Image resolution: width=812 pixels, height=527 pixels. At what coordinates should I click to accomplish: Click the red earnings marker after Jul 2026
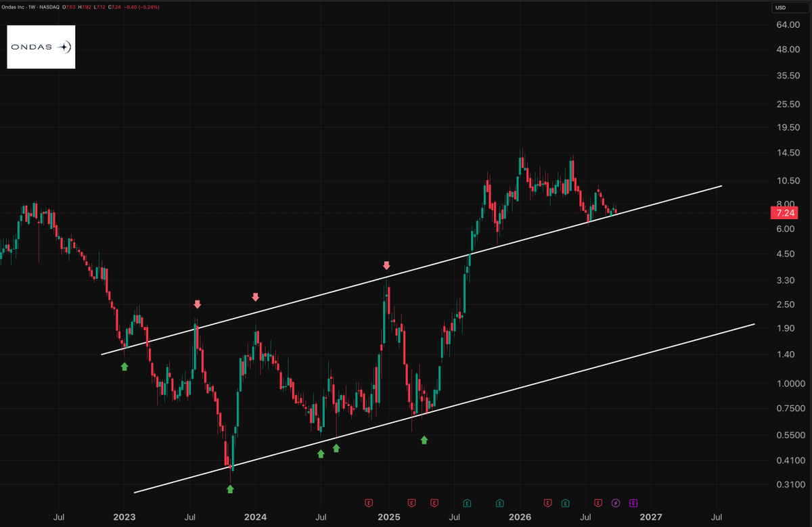point(598,503)
